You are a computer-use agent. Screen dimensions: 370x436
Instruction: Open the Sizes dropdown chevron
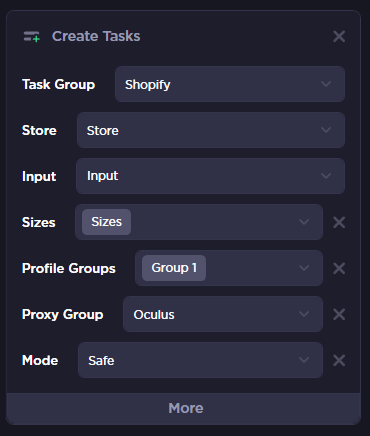(304, 222)
